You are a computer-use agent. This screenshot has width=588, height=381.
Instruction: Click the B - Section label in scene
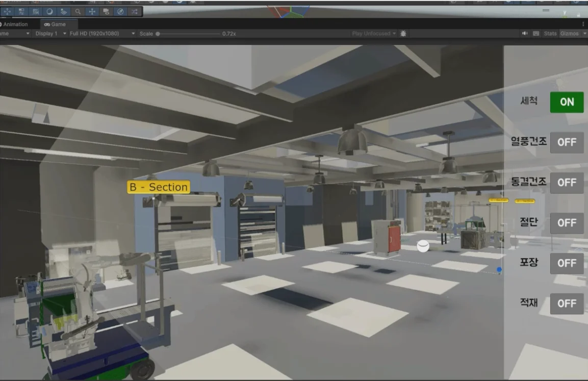click(x=158, y=187)
